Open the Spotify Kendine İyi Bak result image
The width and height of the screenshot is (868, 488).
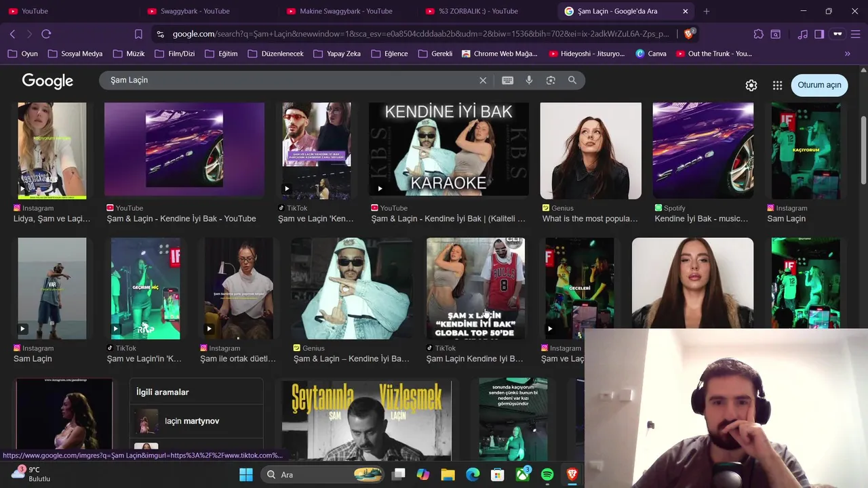click(x=703, y=150)
